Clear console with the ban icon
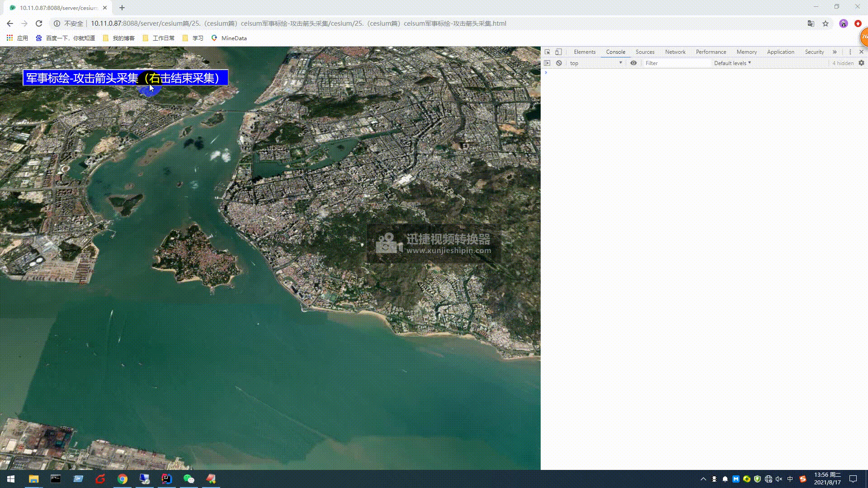This screenshot has width=868, height=488. click(559, 63)
